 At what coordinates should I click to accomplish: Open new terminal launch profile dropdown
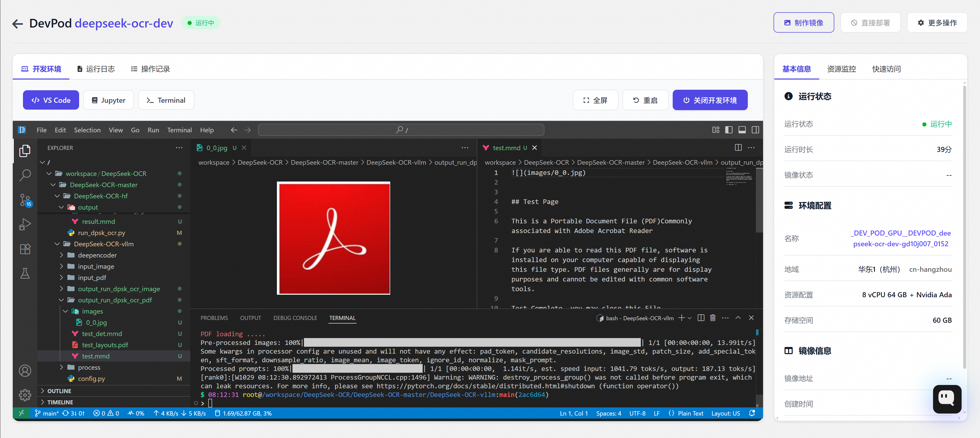pos(690,318)
